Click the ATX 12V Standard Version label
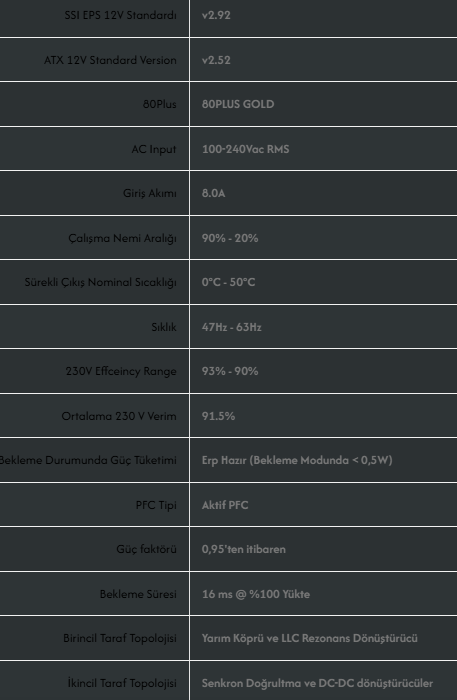 click(110, 60)
